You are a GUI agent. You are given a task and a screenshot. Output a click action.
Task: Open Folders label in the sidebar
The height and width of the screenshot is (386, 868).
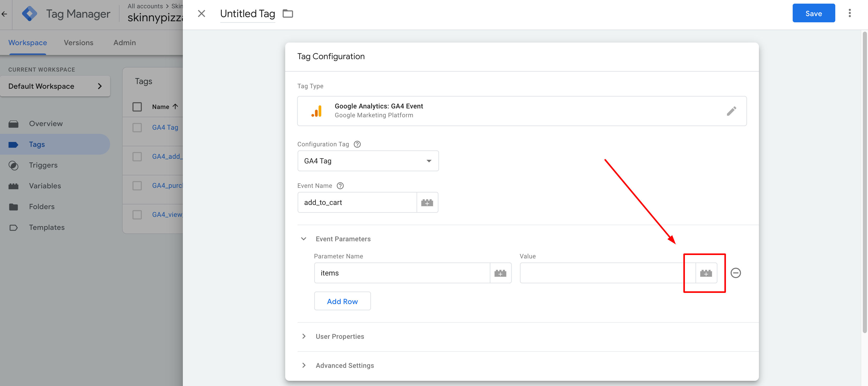pos(42,207)
